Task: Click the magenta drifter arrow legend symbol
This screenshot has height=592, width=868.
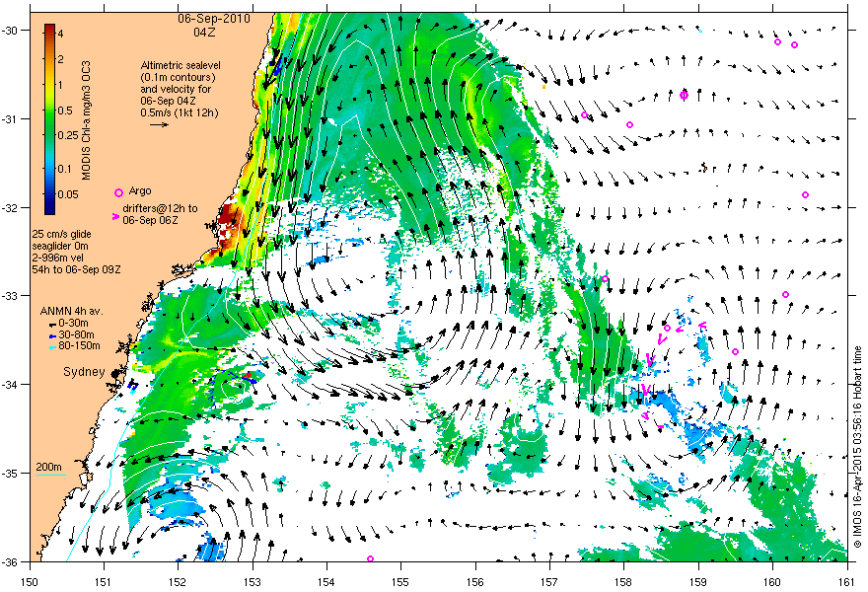Action: point(115,216)
